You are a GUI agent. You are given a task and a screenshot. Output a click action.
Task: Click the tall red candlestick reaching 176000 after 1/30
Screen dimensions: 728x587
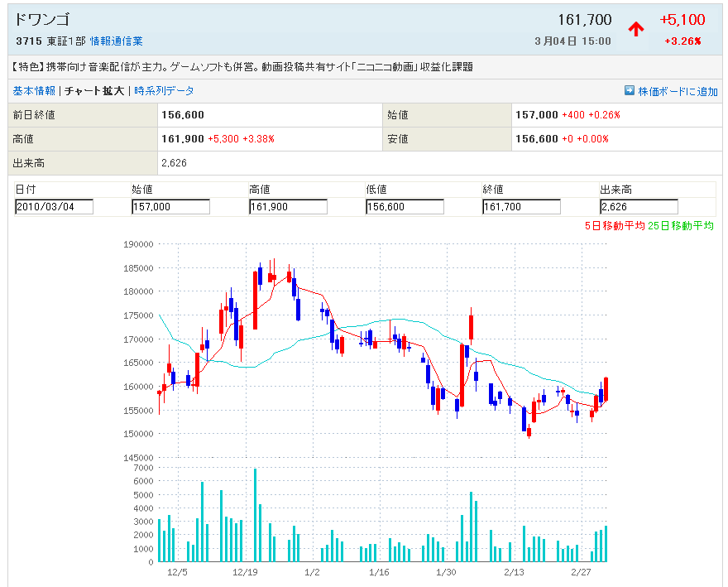(x=472, y=327)
